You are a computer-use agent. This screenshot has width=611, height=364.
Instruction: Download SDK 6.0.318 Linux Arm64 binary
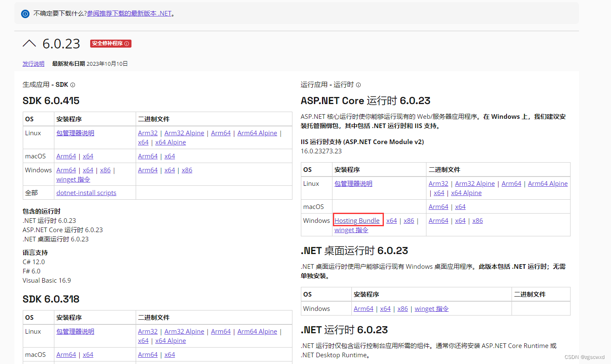coord(221,331)
